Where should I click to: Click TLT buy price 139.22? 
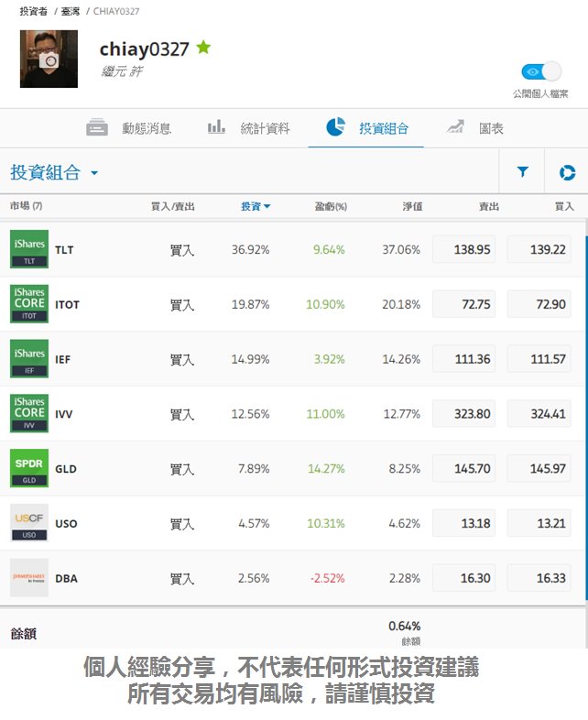(539, 249)
